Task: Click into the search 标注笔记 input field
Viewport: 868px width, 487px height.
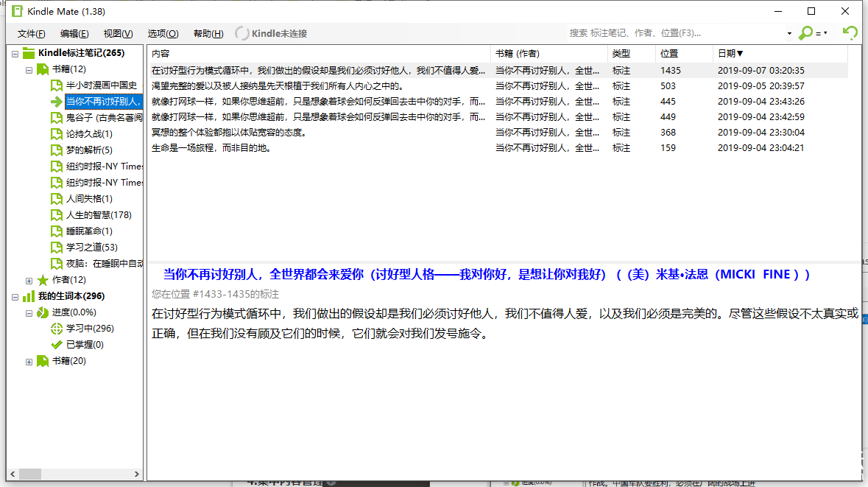Action: [x=675, y=33]
